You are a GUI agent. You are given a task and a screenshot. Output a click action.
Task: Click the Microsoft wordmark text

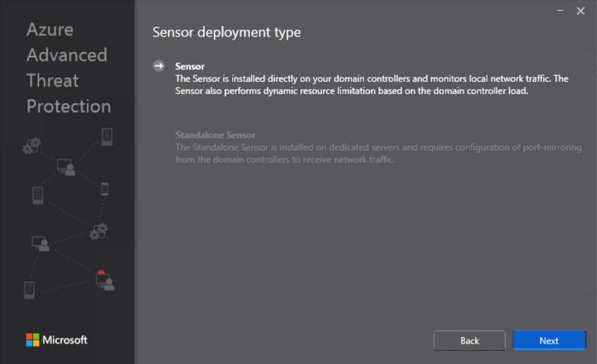[x=64, y=340]
